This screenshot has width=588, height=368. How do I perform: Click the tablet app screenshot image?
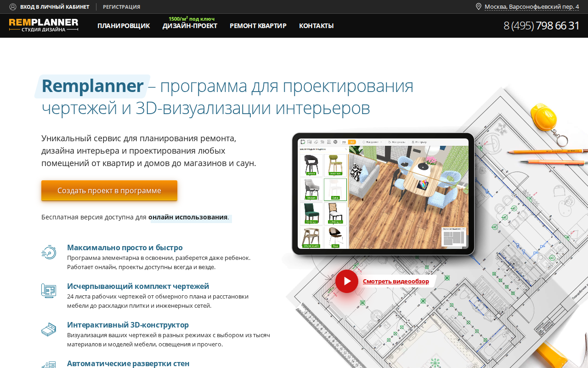383,194
